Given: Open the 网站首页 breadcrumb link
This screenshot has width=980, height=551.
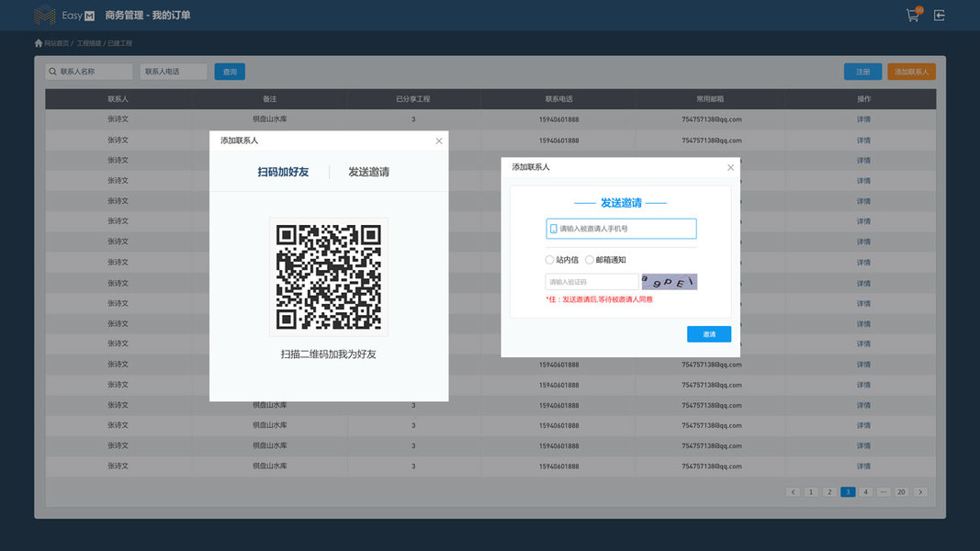Looking at the screenshot, I should (x=56, y=44).
